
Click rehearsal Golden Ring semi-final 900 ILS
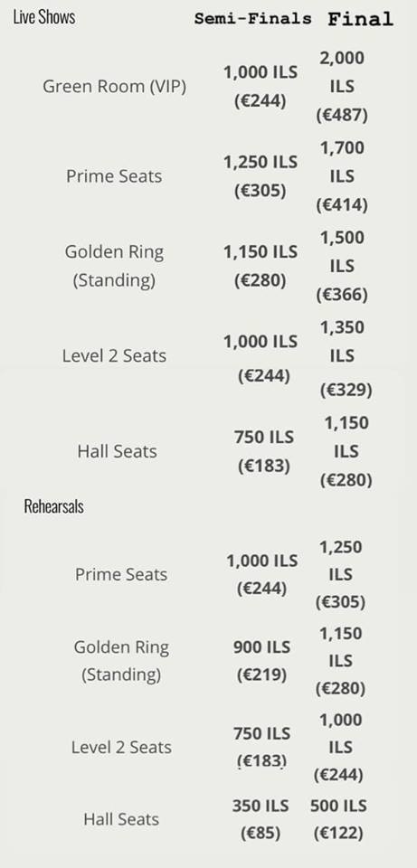(262, 647)
